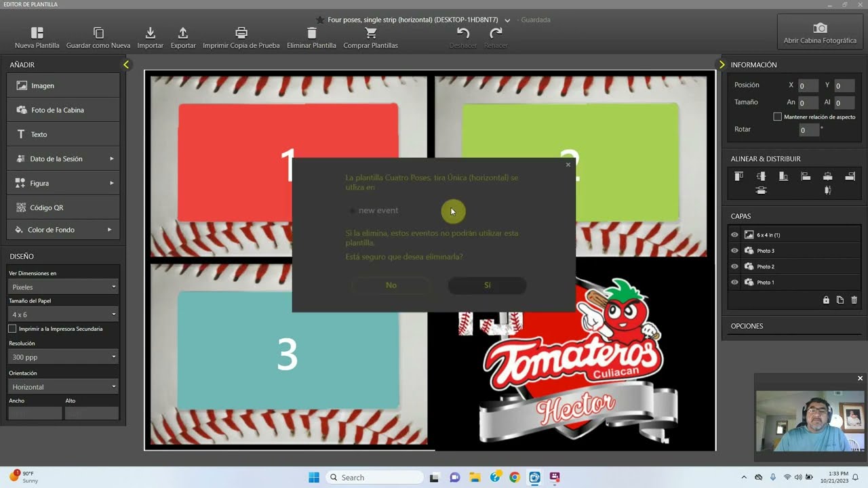The image size is (868, 488).
Task: Collapse the AÑADIR panel with yellow chevron
Action: [126, 64]
